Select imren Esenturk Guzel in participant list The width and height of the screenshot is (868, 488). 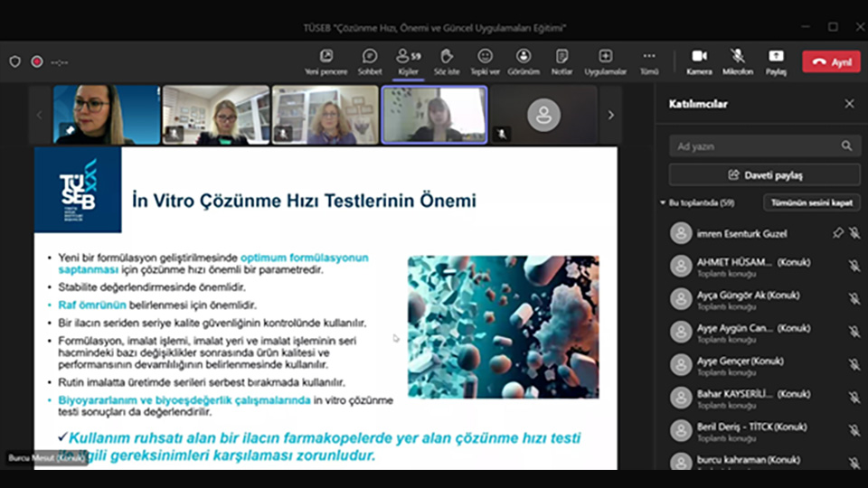[x=741, y=233]
